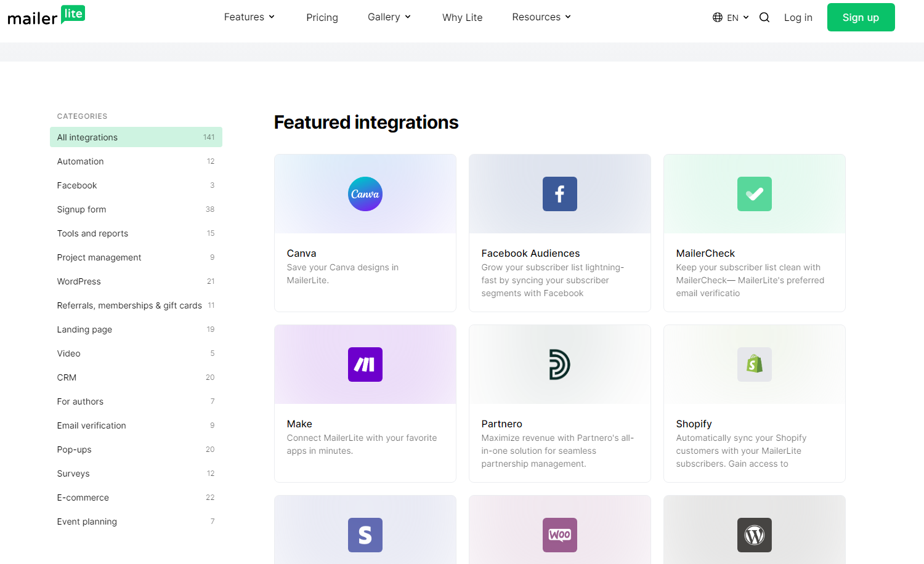Image resolution: width=924 pixels, height=564 pixels.
Task: Click "Grow your subscriber list" description
Action: coord(553,280)
